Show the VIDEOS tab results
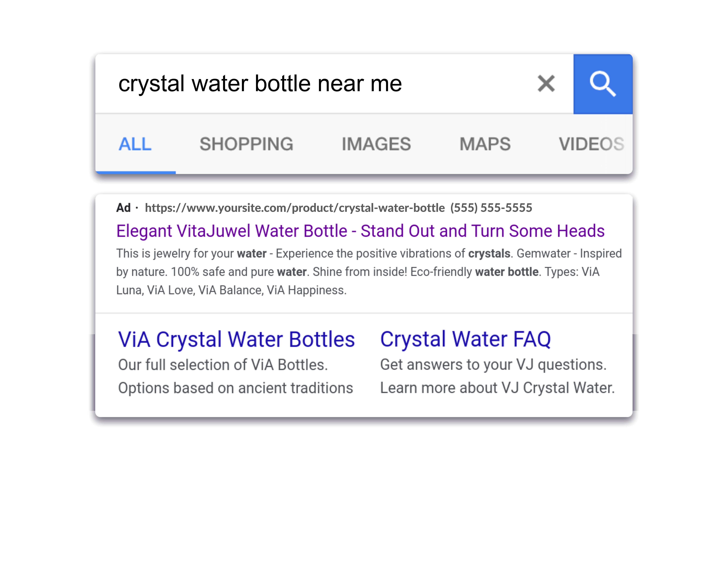The height and width of the screenshot is (568, 728). [x=591, y=144]
